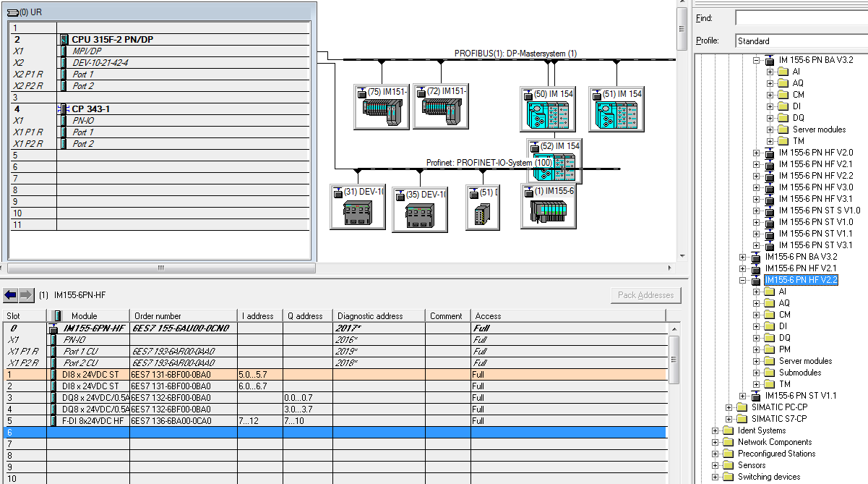Click the PM folder icon in catalog
This screenshot has height=484, width=868.
click(x=769, y=349)
